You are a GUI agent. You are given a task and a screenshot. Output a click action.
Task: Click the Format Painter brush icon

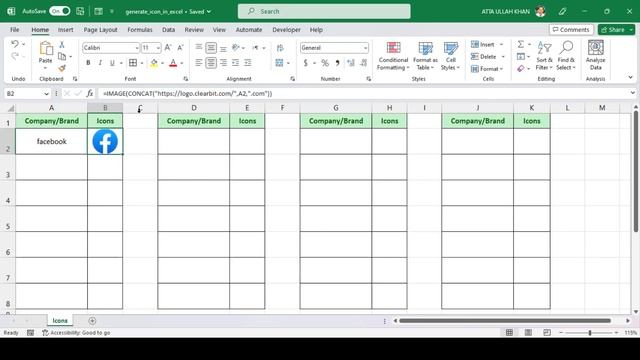click(62, 68)
